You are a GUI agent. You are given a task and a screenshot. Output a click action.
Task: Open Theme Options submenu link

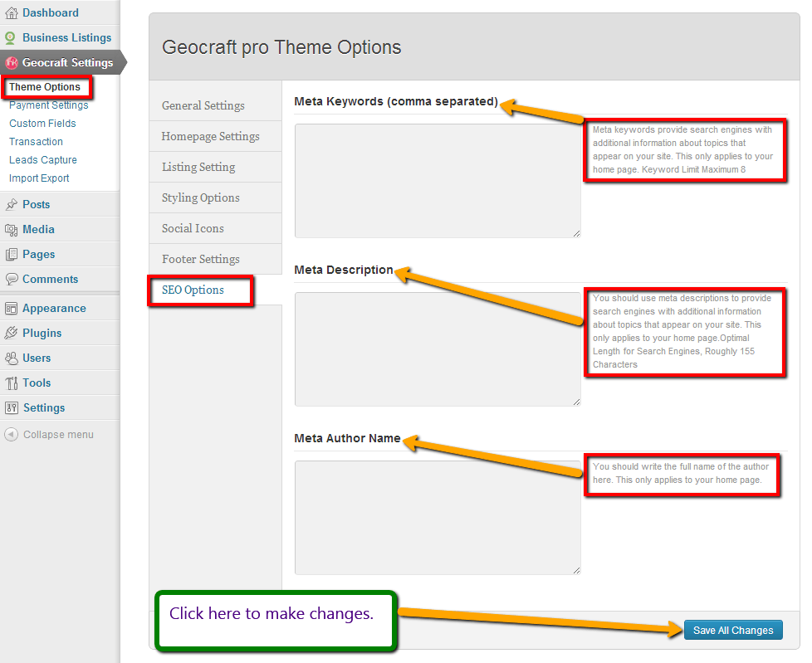pos(45,87)
